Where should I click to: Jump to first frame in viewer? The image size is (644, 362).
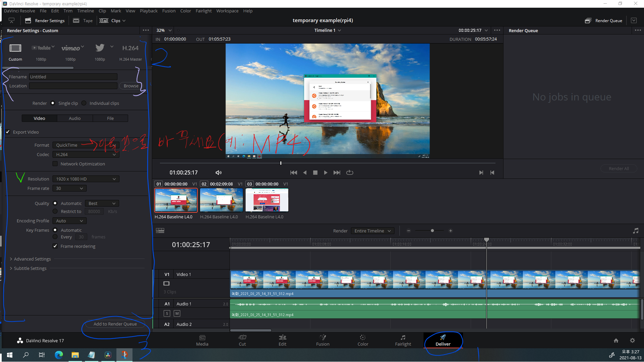point(293,172)
